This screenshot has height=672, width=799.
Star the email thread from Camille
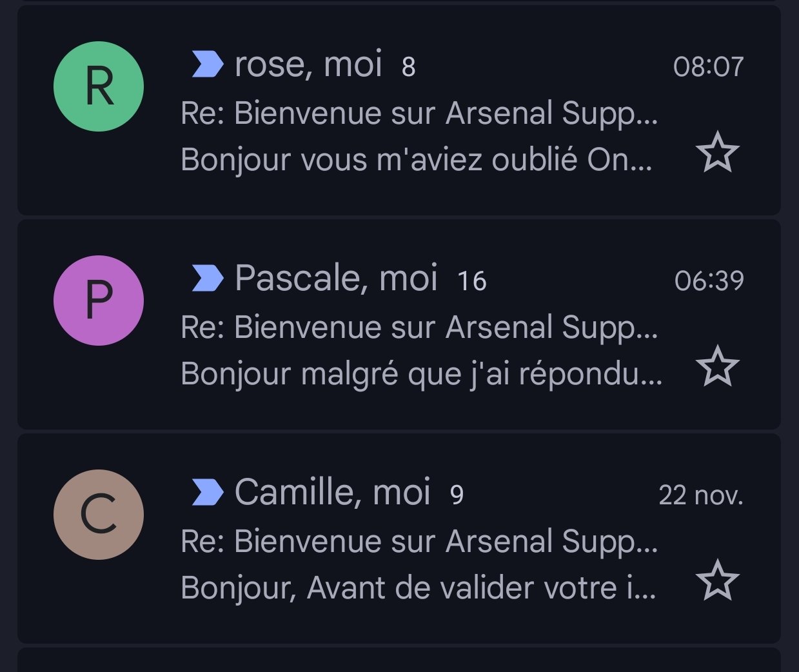(x=717, y=580)
